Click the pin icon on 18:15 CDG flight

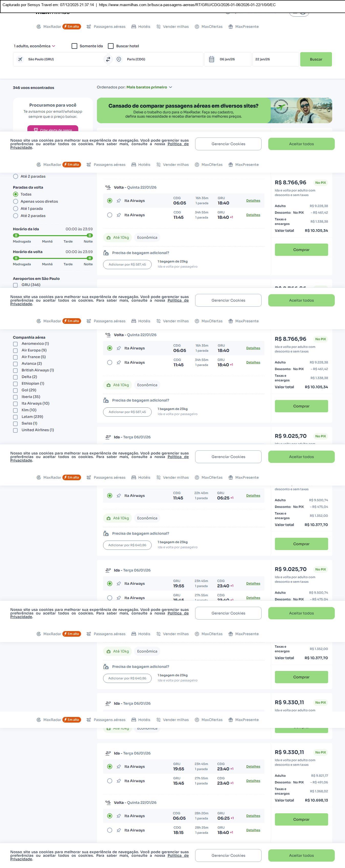tap(119, 830)
